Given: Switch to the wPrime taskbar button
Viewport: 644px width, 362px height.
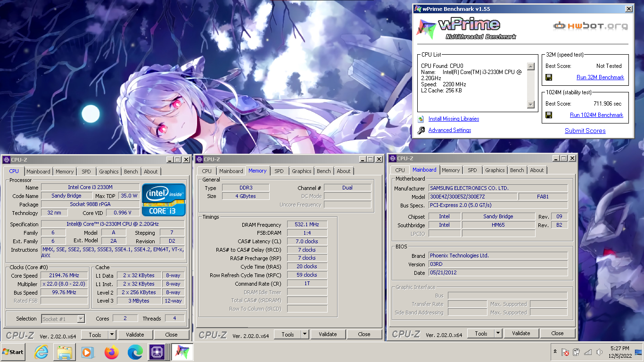Looking at the screenshot, I should coord(182,352).
